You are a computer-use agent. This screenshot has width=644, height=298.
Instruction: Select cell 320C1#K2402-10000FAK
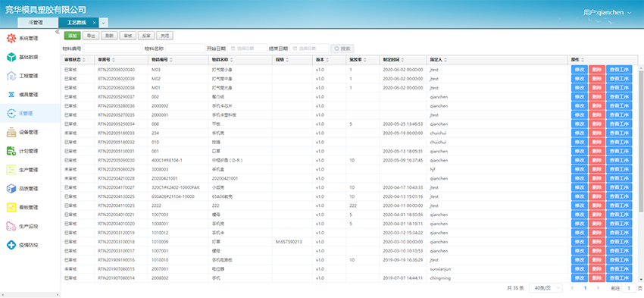tap(175, 187)
